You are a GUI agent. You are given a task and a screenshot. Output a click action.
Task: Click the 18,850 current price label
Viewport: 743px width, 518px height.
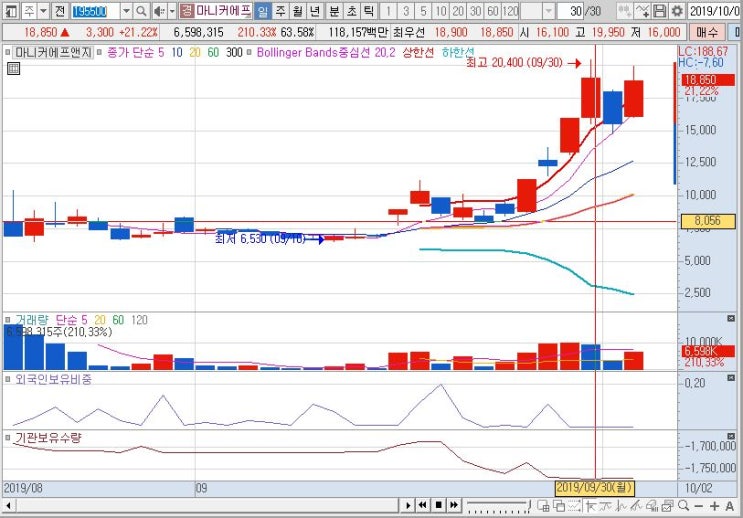[707, 80]
